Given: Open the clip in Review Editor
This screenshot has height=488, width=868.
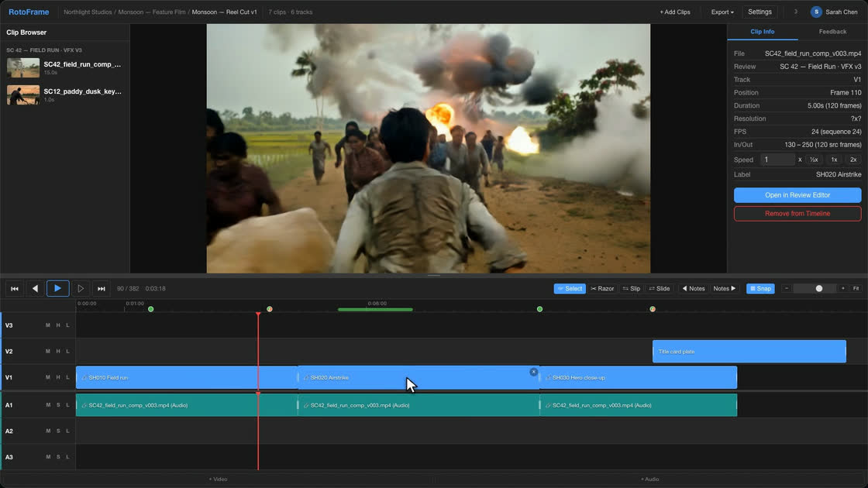Looking at the screenshot, I should click(797, 194).
